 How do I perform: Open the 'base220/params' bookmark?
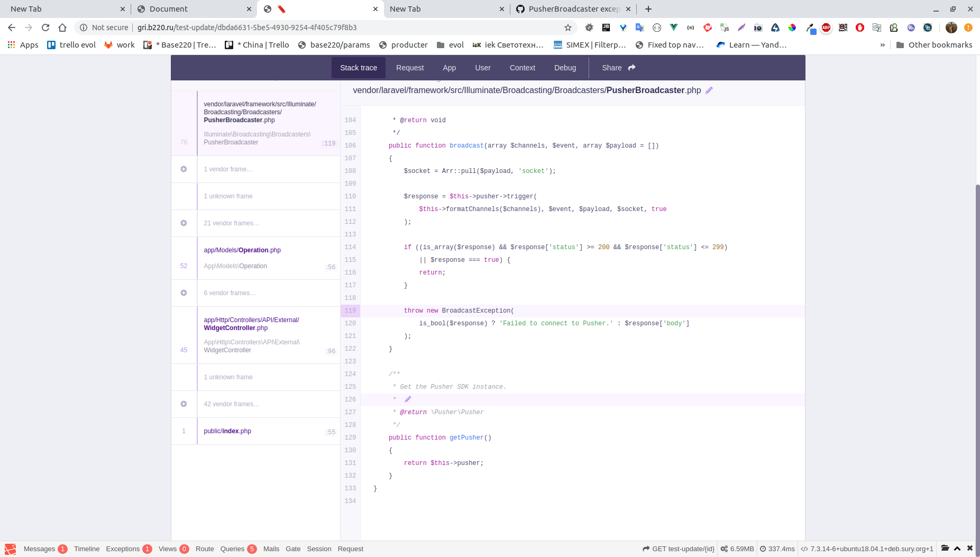coord(334,45)
